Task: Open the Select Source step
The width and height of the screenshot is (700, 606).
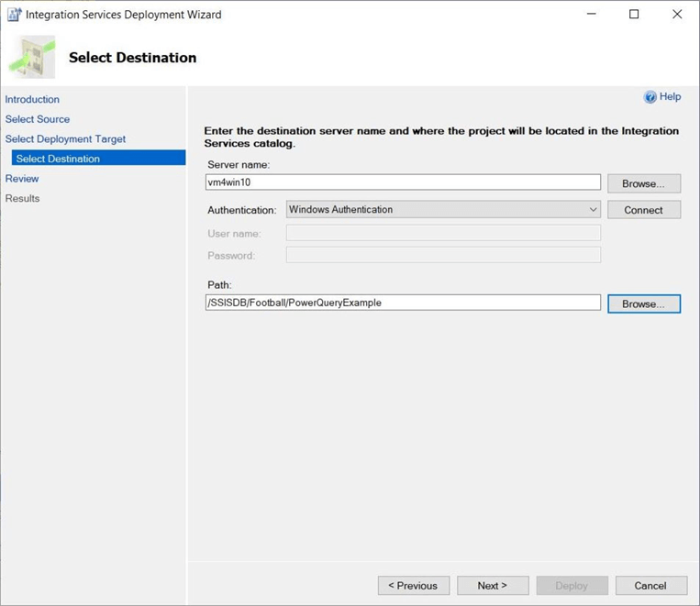Action: click(38, 119)
